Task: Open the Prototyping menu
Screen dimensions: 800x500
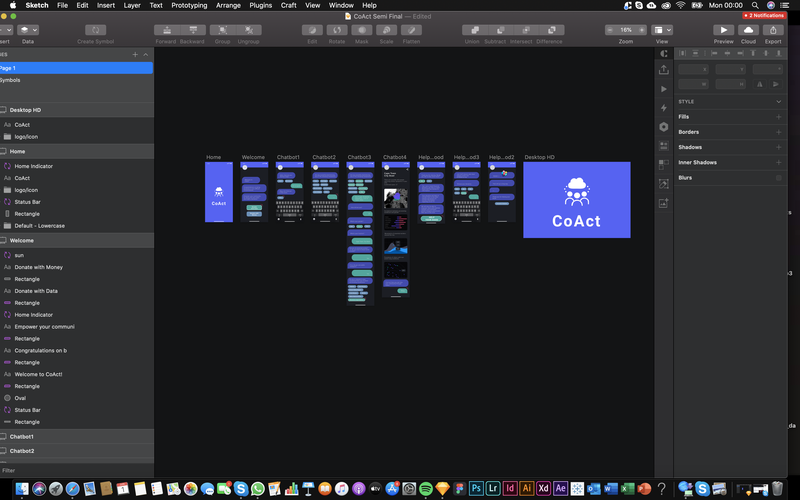Action: click(x=189, y=5)
